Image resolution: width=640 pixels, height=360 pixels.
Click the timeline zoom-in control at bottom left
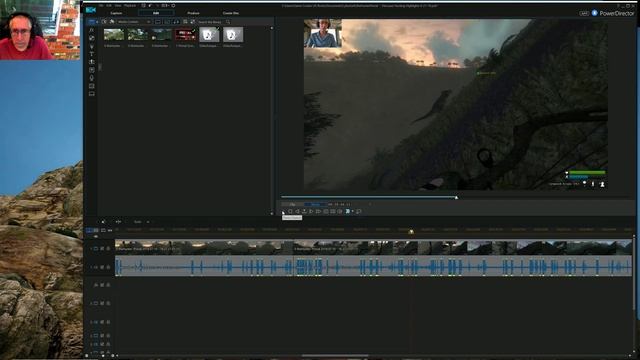113,356
